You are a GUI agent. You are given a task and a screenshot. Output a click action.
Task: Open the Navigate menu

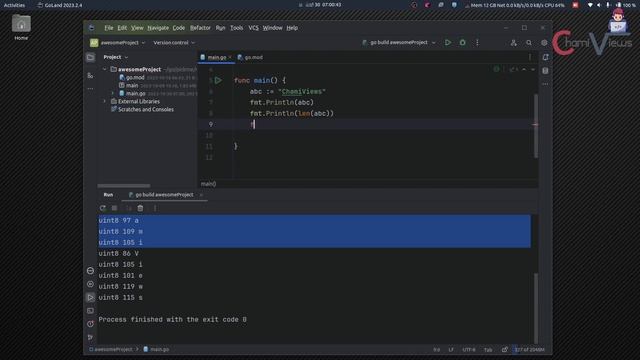[158, 28]
